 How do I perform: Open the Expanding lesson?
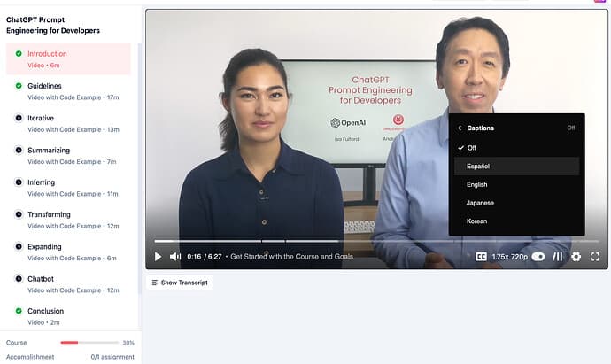[x=68, y=252]
